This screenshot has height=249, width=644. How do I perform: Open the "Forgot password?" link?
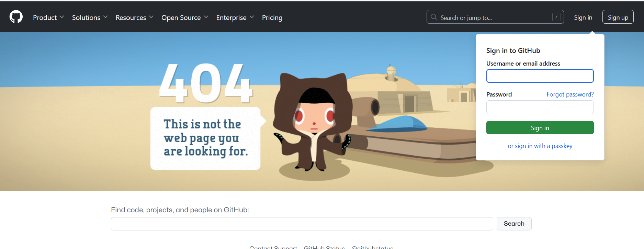click(570, 94)
